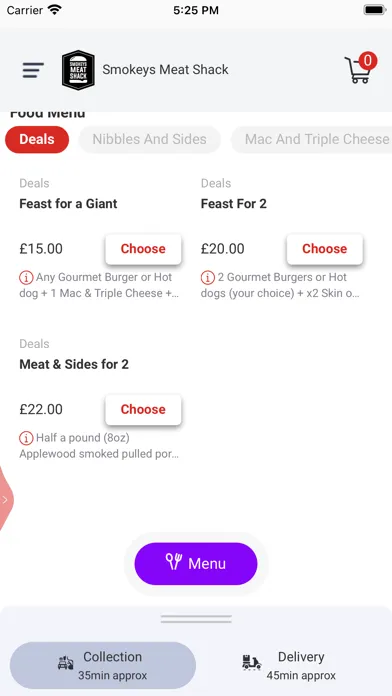Viewport: 392px width, 696px height.
Task: Open the shopping cart icon
Action: 360,68
